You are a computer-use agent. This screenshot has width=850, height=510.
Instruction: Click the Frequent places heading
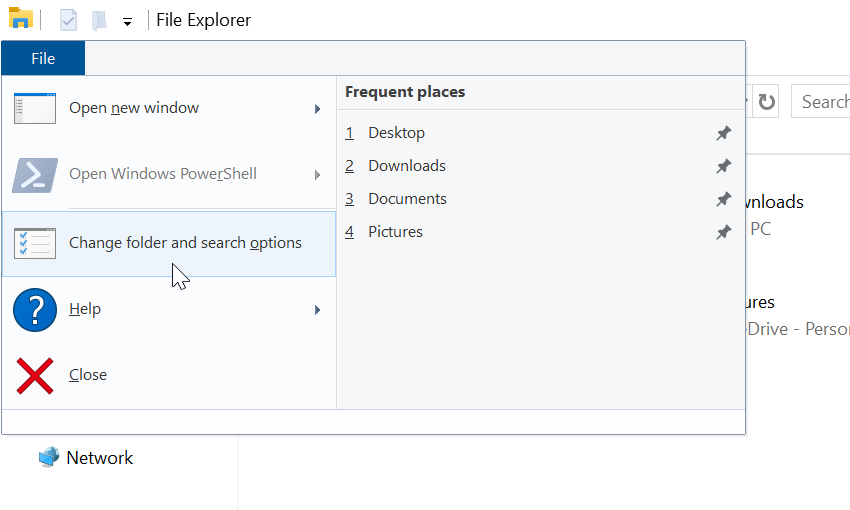(x=405, y=92)
